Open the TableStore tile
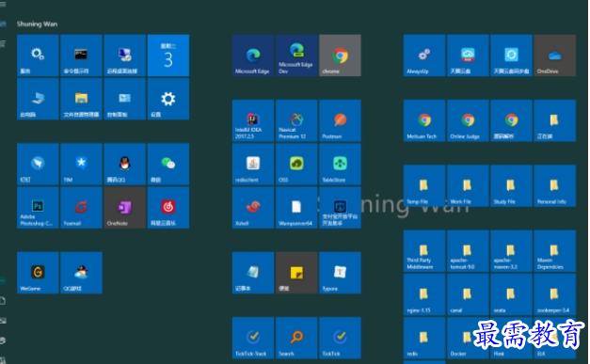 point(340,165)
